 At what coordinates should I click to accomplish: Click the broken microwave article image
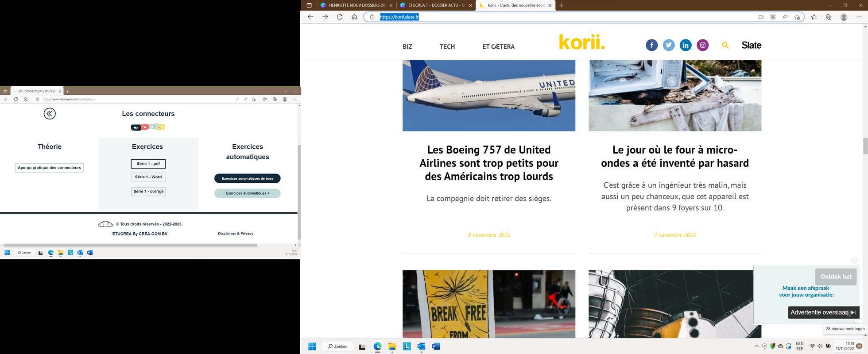[675, 96]
